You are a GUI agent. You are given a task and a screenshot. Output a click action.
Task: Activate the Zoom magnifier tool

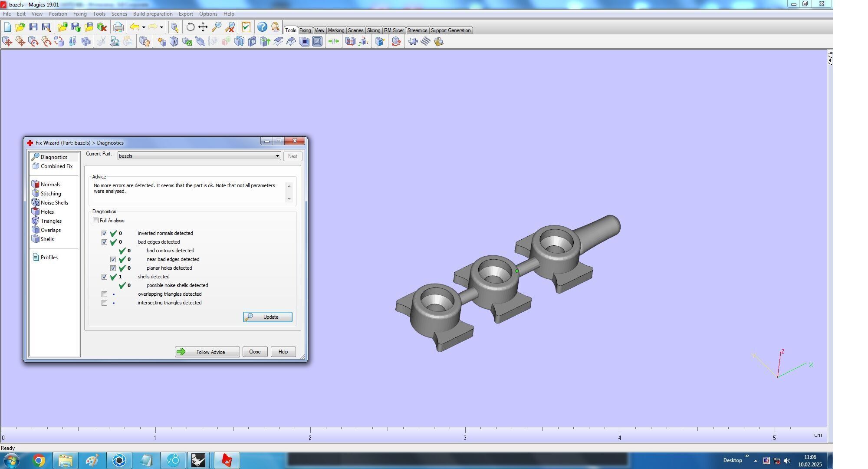pyautogui.click(x=216, y=27)
